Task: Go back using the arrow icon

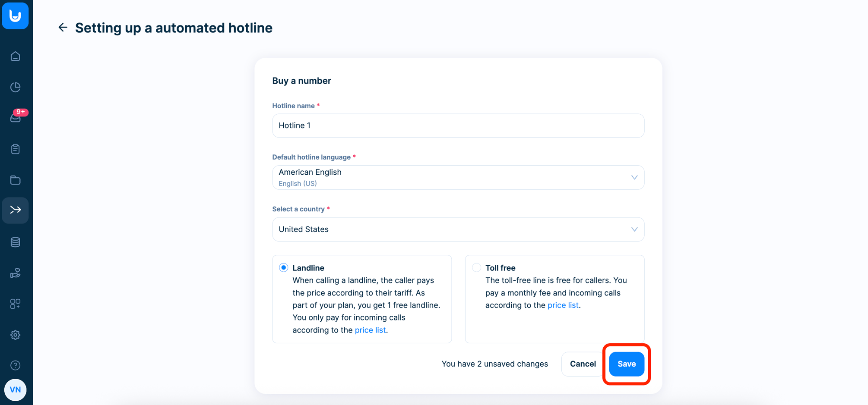Action: (x=63, y=28)
